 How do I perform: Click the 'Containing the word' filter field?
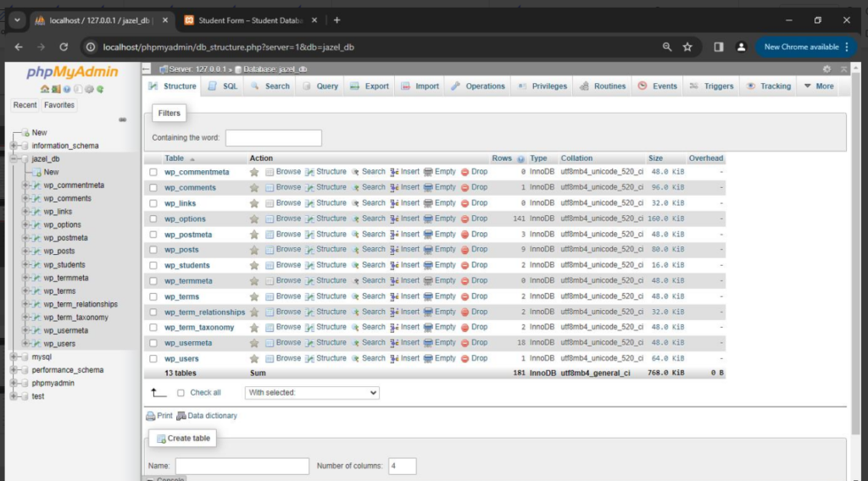point(273,137)
